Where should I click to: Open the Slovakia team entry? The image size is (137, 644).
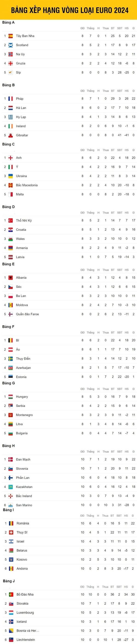pyautogui.click(x=22, y=604)
